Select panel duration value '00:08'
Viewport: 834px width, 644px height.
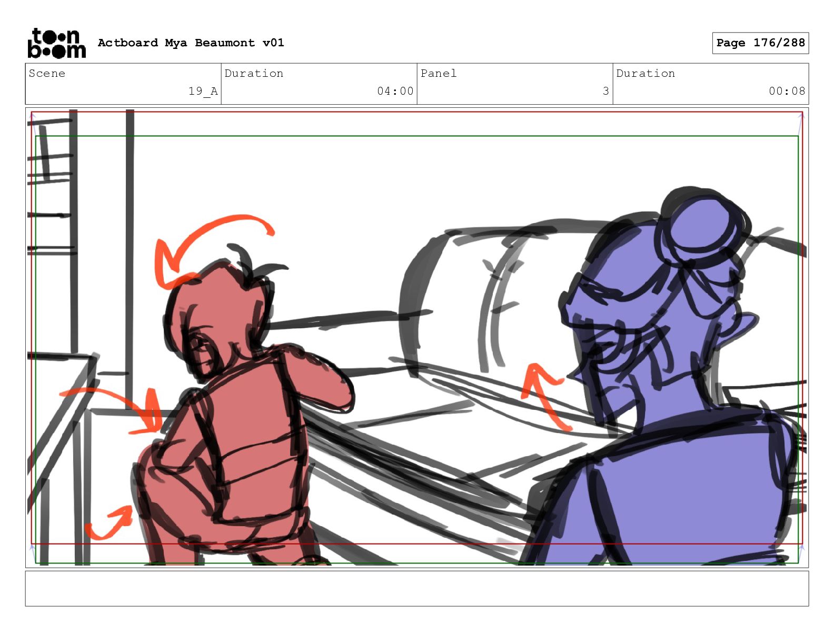pos(787,91)
